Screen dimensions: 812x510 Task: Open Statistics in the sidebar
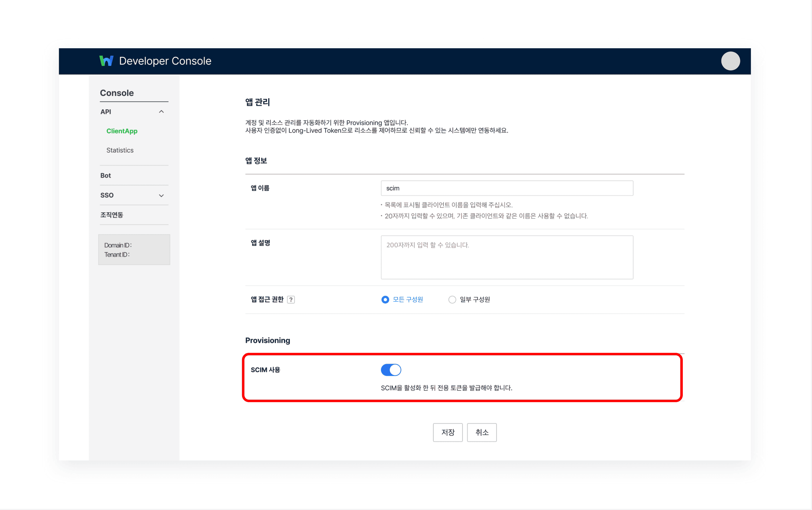[120, 150]
